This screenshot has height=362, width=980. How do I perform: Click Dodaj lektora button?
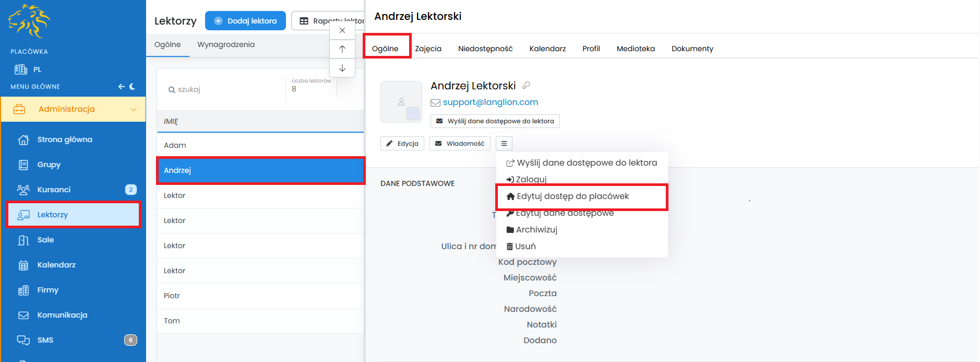(x=245, y=21)
